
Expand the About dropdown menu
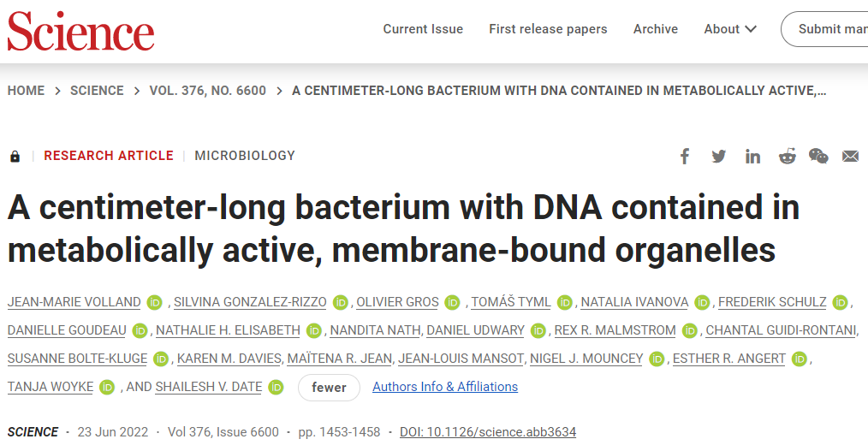click(x=730, y=29)
